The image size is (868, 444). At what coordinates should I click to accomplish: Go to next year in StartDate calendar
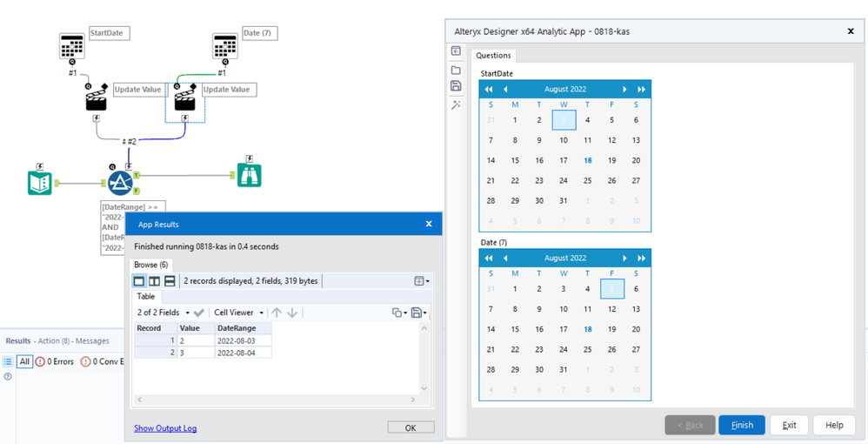pos(641,90)
